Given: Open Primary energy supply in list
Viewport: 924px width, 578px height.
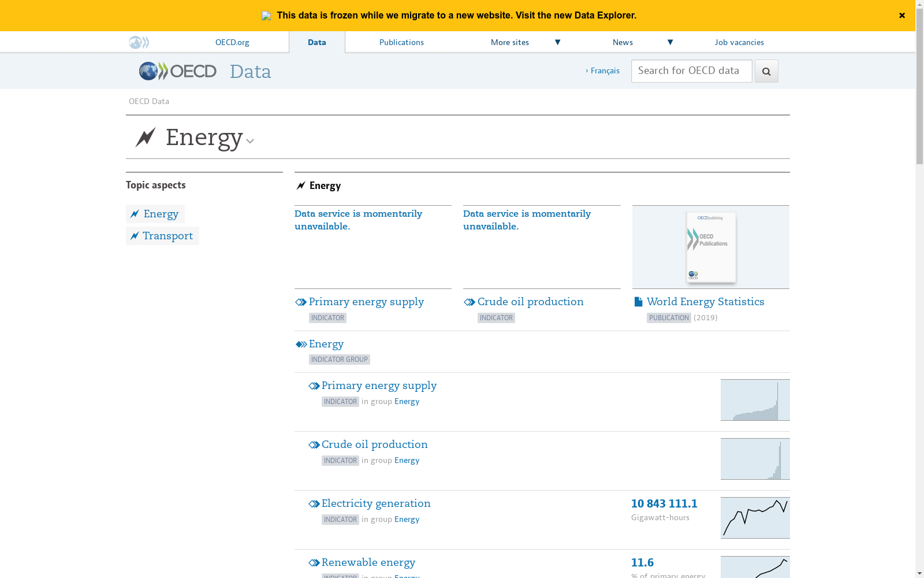Looking at the screenshot, I should pyautogui.click(x=379, y=386).
